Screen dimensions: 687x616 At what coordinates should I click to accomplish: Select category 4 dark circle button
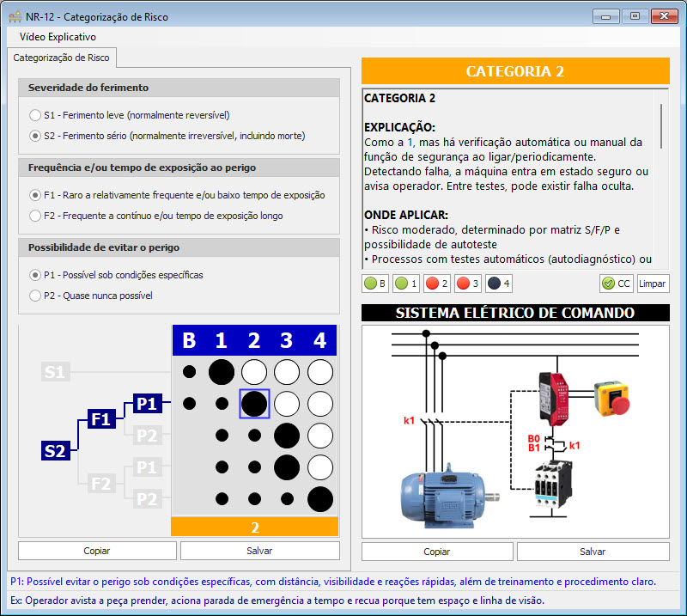[x=499, y=284]
